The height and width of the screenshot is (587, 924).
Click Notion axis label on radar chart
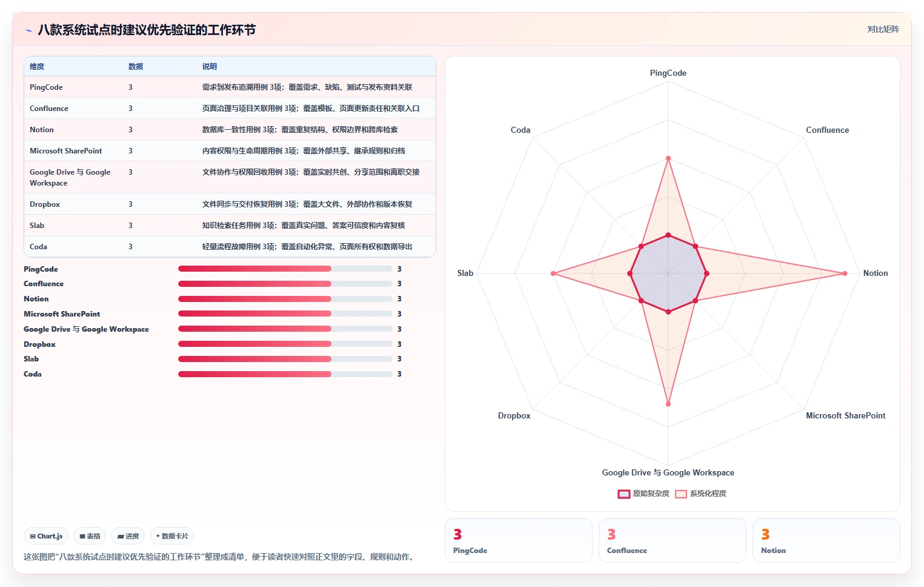pyautogui.click(x=876, y=273)
